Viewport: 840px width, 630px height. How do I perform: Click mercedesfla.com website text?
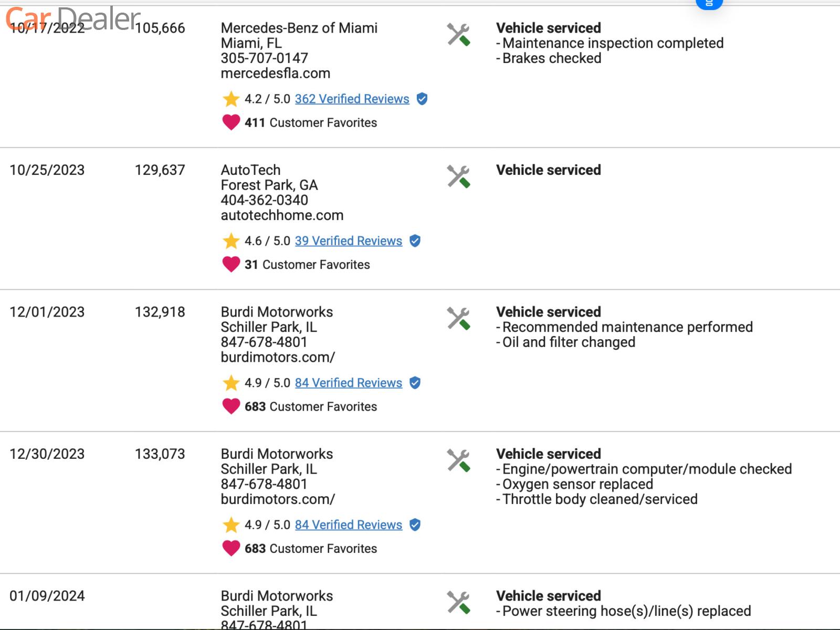coord(276,73)
